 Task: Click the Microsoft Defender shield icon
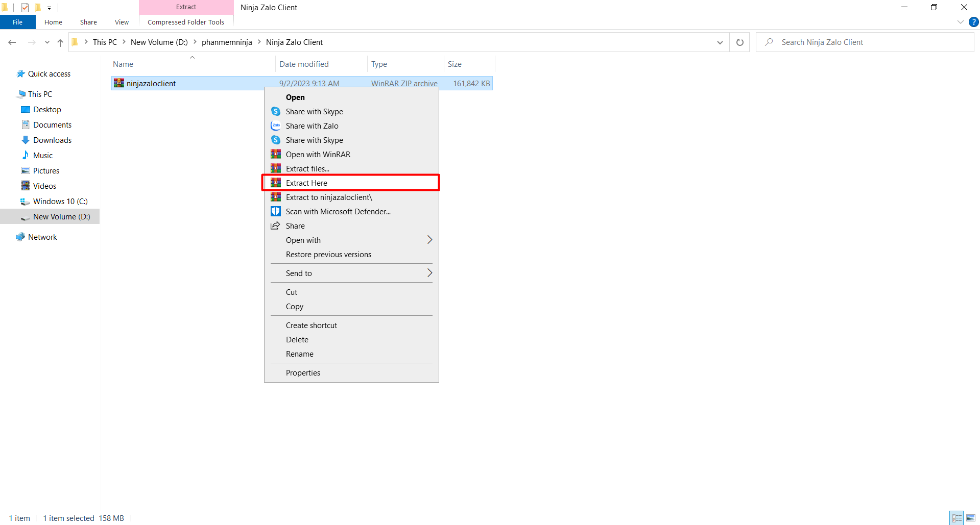coord(276,211)
